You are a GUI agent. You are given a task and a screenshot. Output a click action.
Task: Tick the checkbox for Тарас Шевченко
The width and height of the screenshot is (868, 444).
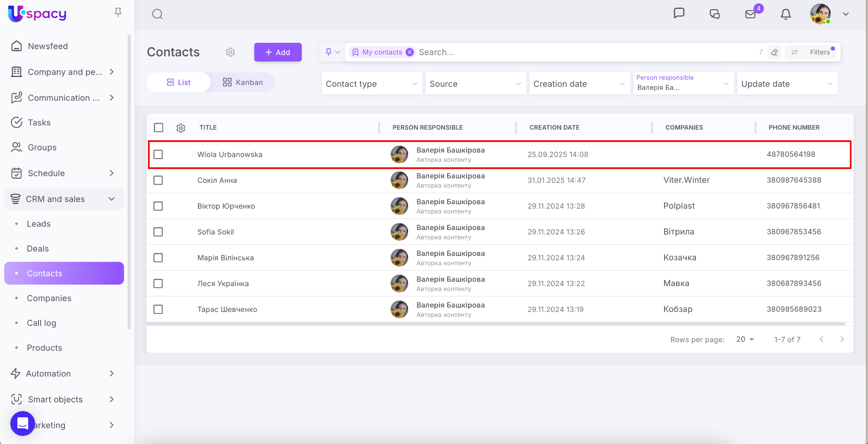158,310
